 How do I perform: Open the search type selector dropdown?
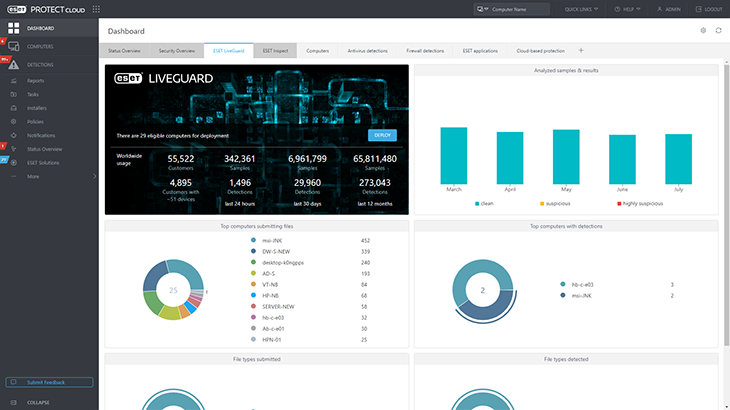pos(482,9)
